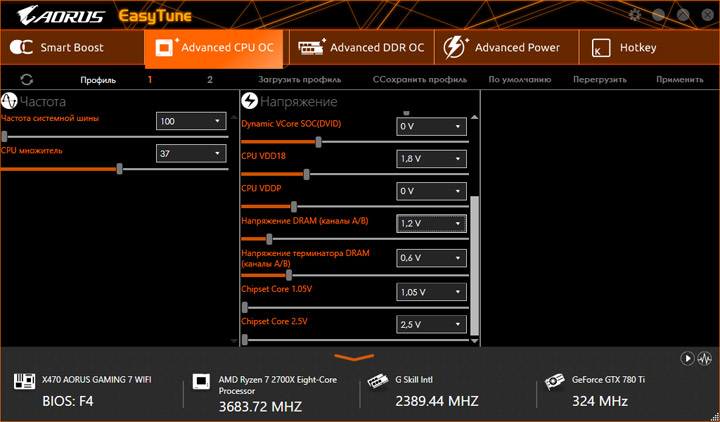Select the Advanced CPU OC tab
The width and height of the screenshot is (720, 422).
214,48
